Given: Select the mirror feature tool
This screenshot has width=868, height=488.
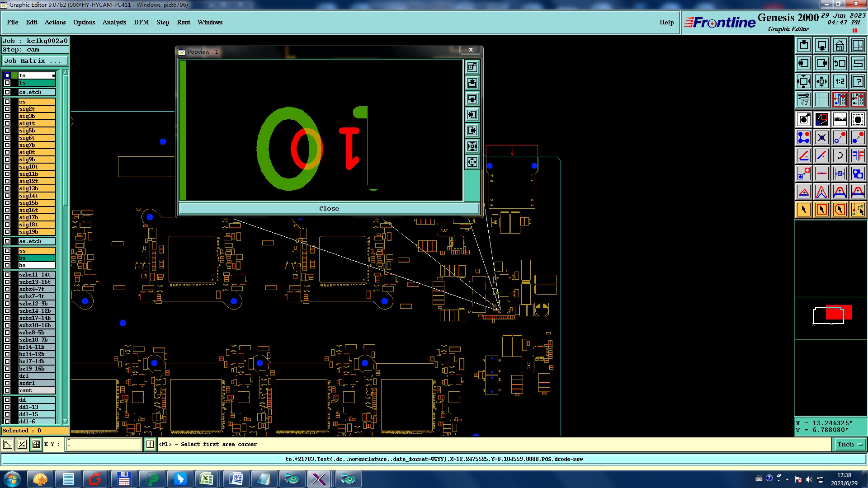Looking at the screenshot, I should (x=858, y=155).
